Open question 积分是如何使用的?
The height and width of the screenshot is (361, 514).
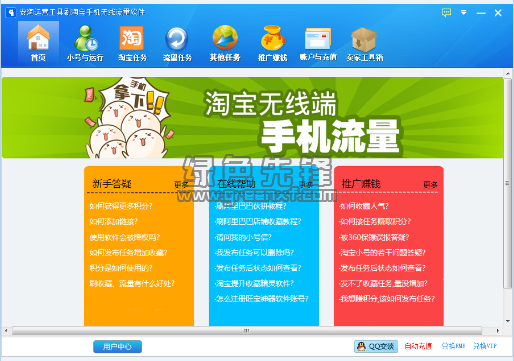click(x=121, y=268)
